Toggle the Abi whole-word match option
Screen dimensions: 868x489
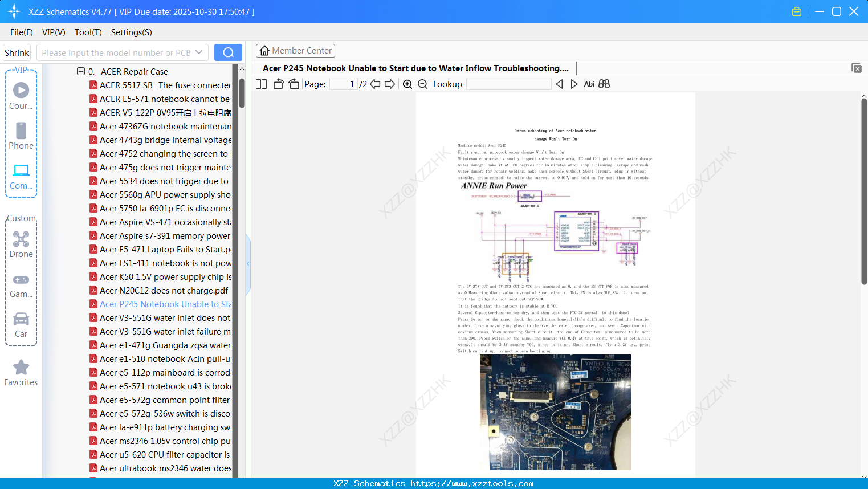pyautogui.click(x=589, y=84)
